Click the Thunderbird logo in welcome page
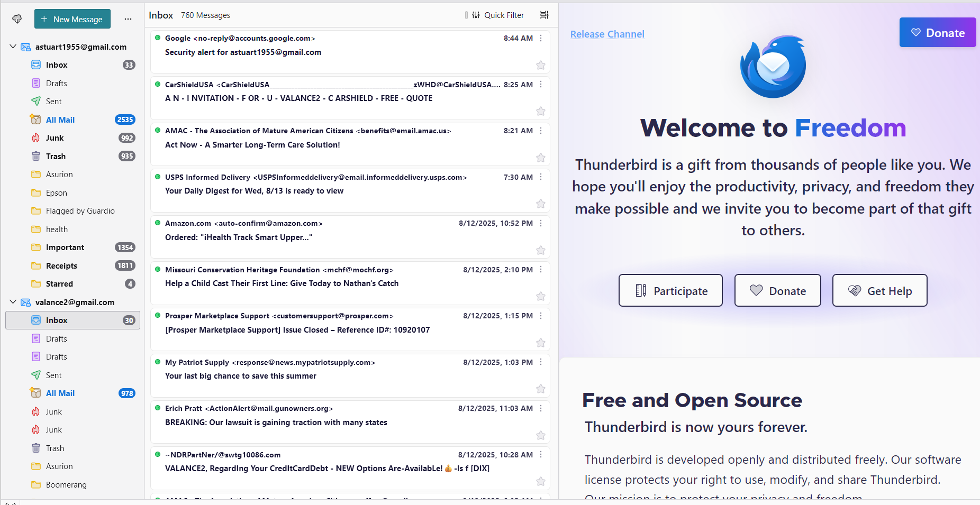This screenshot has height=505, width=980. (773, 67)
